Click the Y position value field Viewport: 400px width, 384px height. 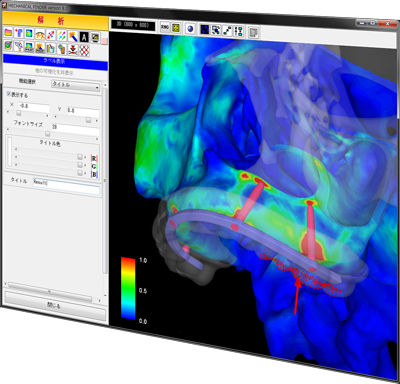(82, 111)
